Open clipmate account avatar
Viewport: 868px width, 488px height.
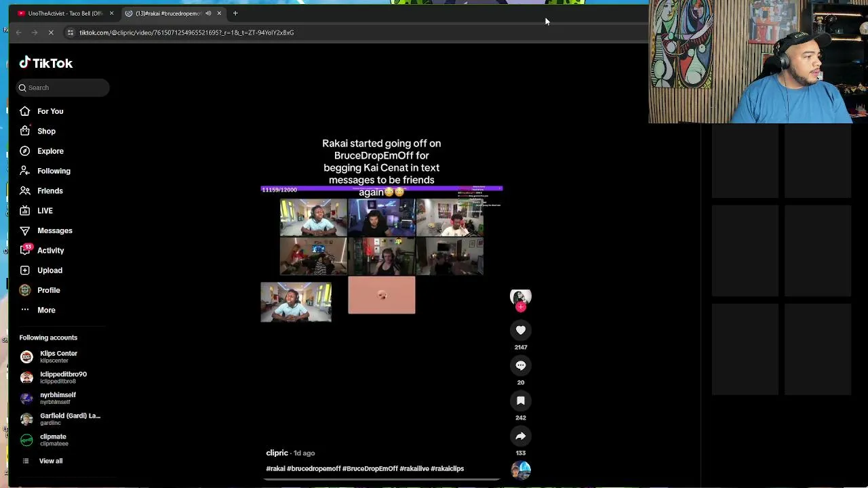point(26,440)
